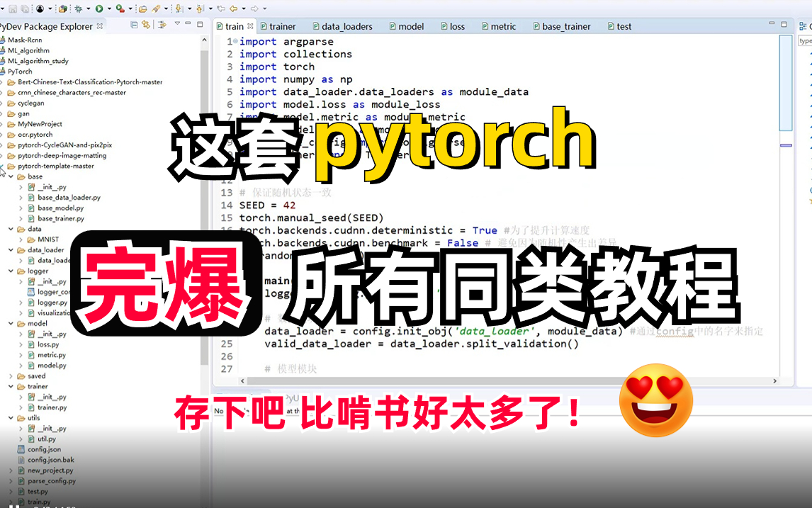The height and width of the screenshot is (508, 812).
Task: Toggle Link with Editor in Package Explorer
Action: point(146,25)
